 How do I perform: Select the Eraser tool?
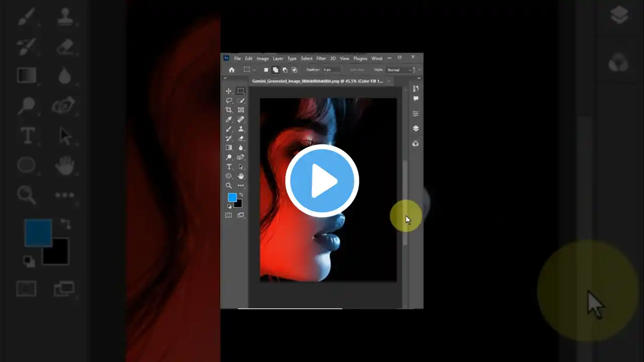tap(241, 138)
